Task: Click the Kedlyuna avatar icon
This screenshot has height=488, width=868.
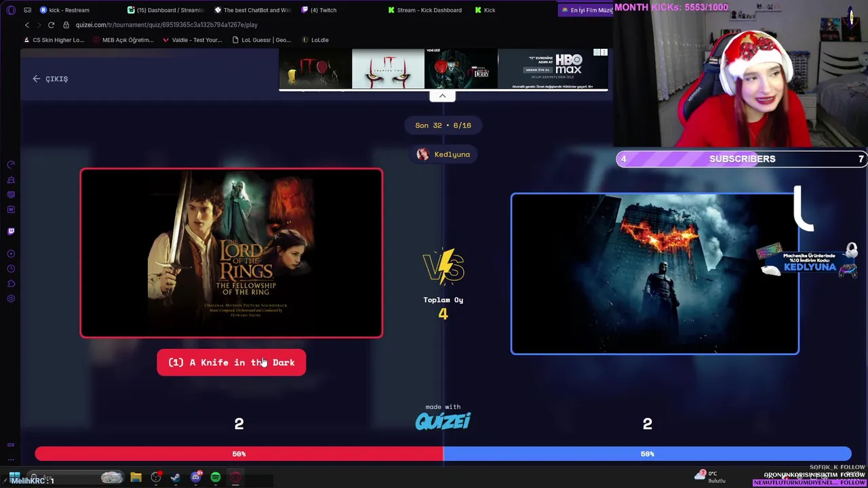Action: pos(422,155)
